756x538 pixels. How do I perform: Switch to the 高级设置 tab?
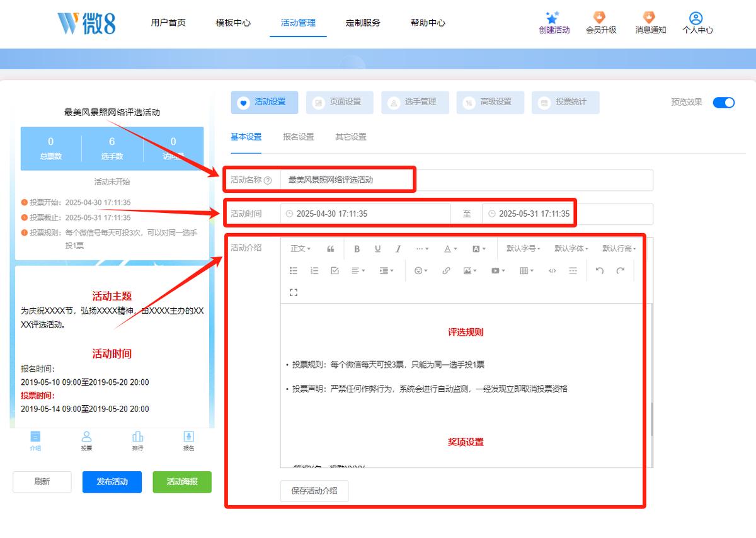coord(490,102)
